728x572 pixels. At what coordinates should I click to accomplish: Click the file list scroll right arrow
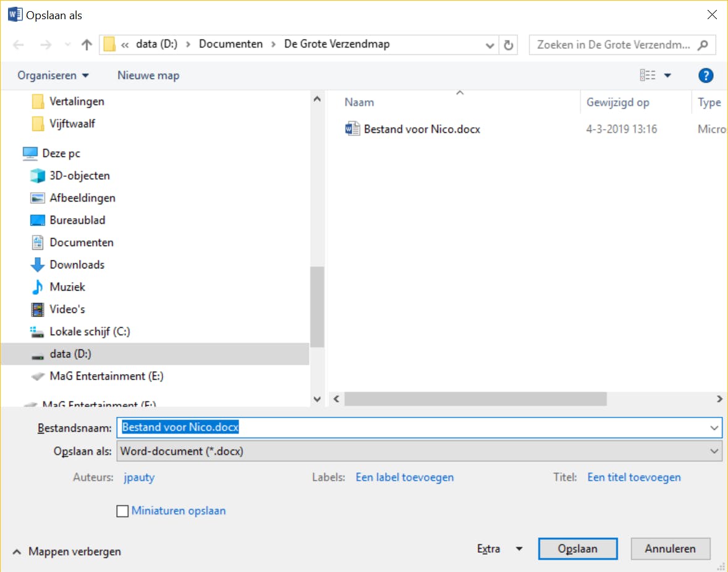[x=719, y=399]
